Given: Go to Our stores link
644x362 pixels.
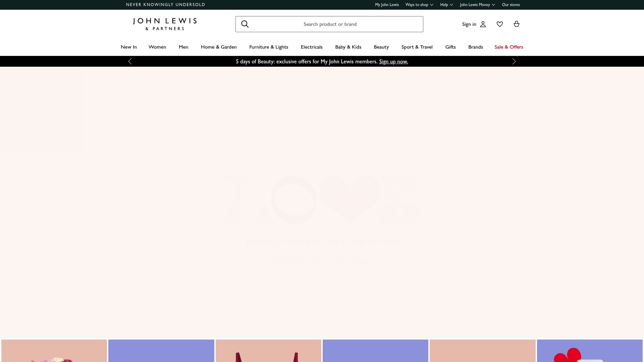Looking at the screenshot, I should (x=511, y=5).
